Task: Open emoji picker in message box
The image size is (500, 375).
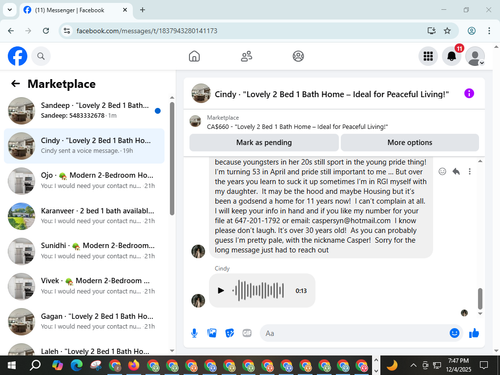Action: coord(454,333)
